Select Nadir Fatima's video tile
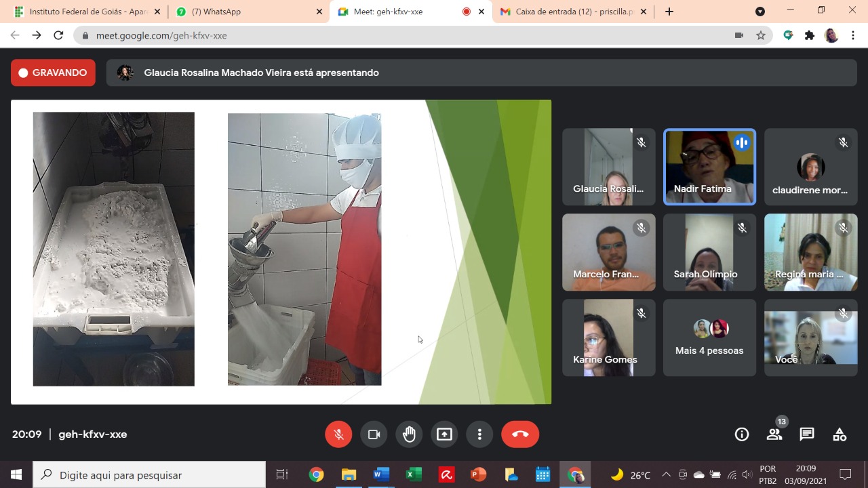Viewport: 868px width, 488px height. click(x=709, y=167)
